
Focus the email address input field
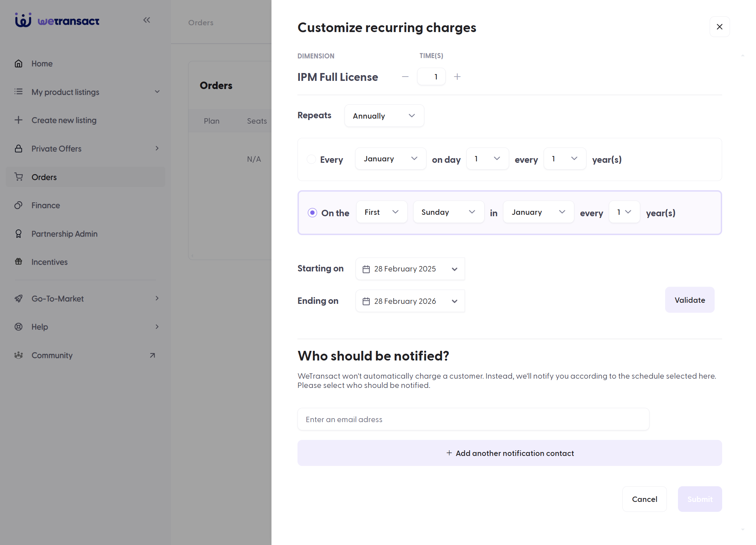coord(473,419)
